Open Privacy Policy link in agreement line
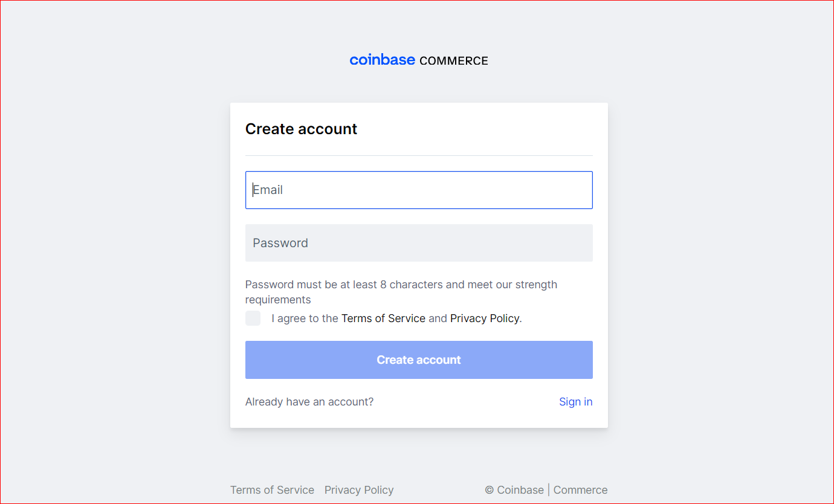The image size is (834, 504). pos(485,318)
